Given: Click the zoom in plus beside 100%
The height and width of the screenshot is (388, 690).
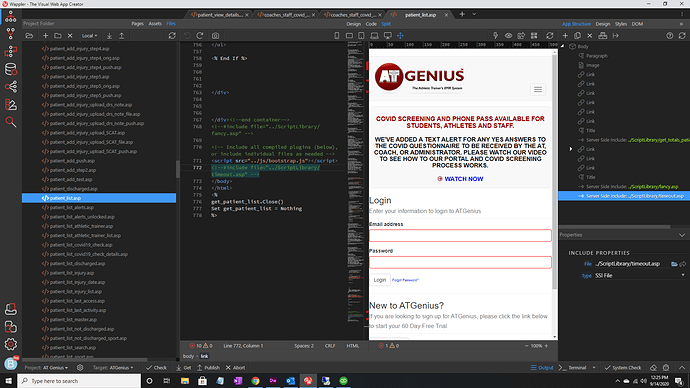Looking at the screenshot, I should pos(547,346).
